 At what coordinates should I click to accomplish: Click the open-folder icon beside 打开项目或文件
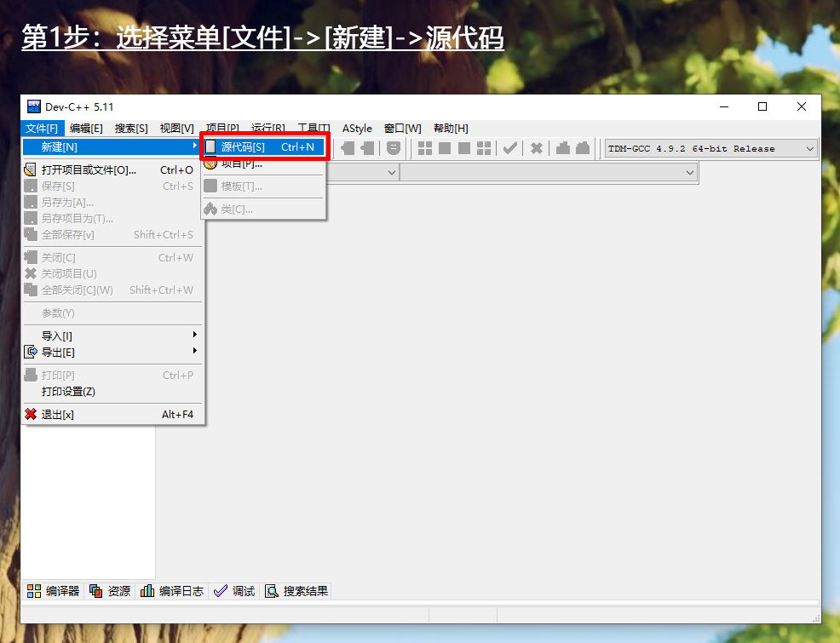[31, 169]
